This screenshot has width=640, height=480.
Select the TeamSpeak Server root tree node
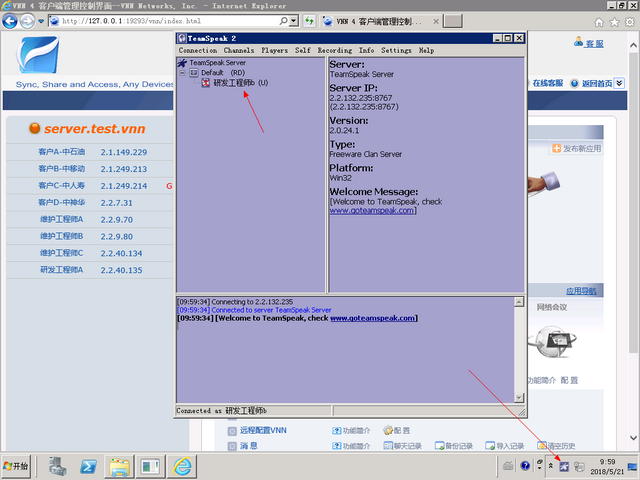click(218, 63)
